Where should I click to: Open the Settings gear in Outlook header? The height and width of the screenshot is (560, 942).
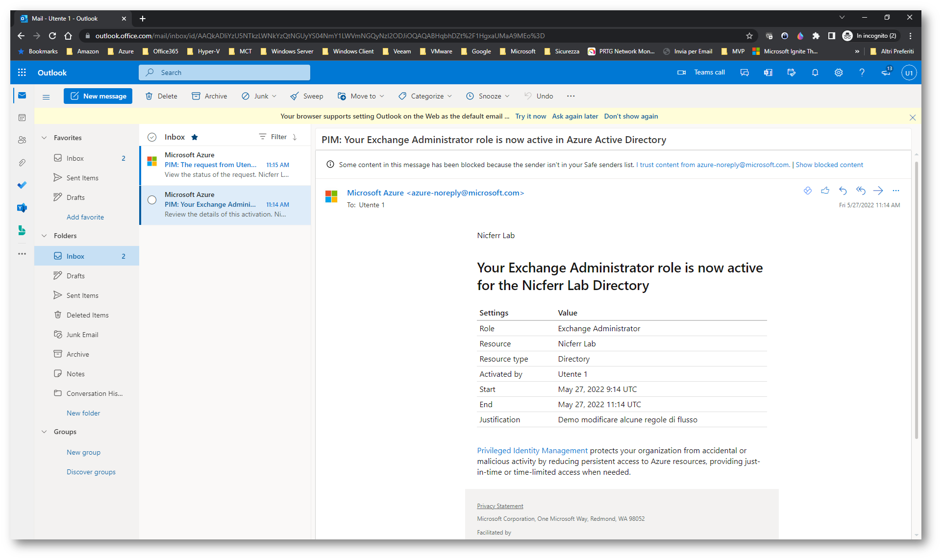click(839, 73)
